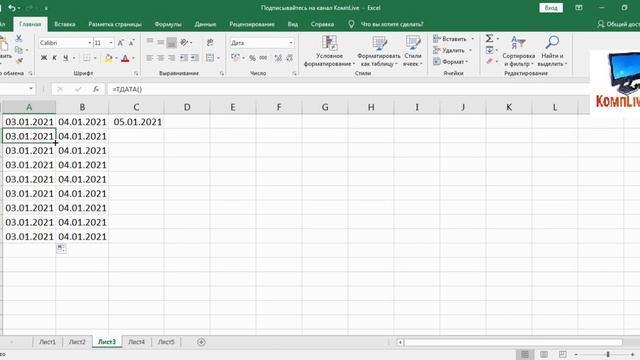Toggle italic К formatting
Image resolution: width=640 pixels, height=360 pixels.
54,58
